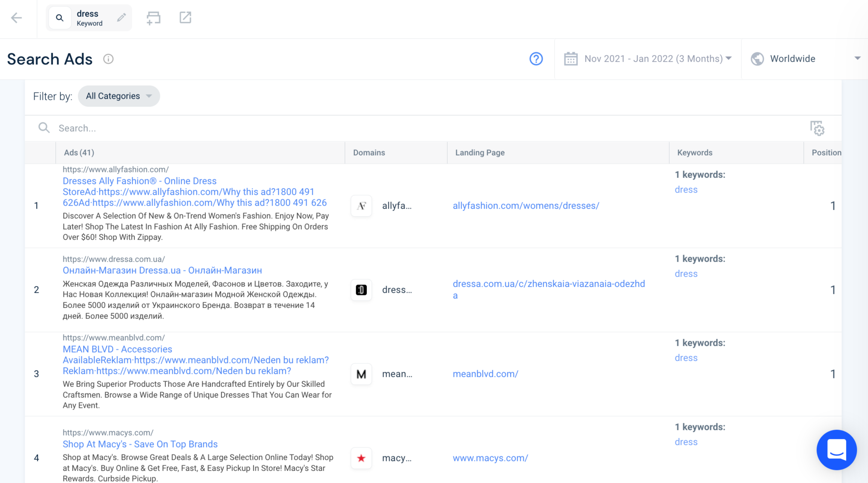Click the Macy's domain thumbnail icon

361,458
